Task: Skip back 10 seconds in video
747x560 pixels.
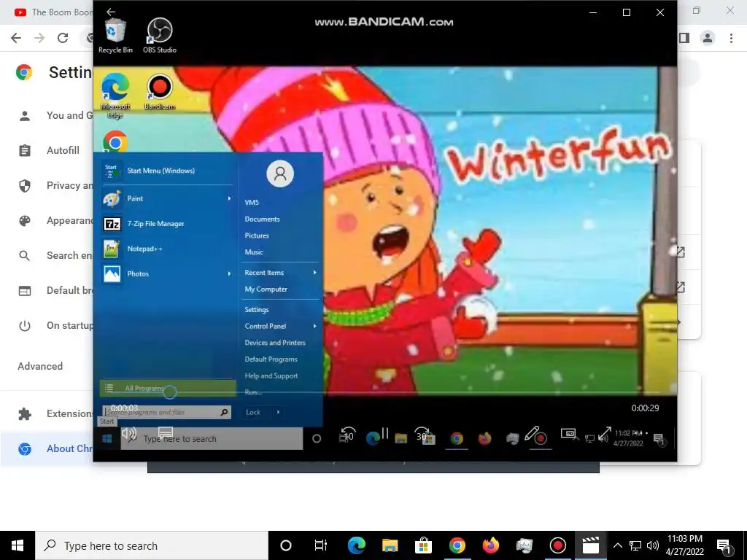Action: click(347, 435)
